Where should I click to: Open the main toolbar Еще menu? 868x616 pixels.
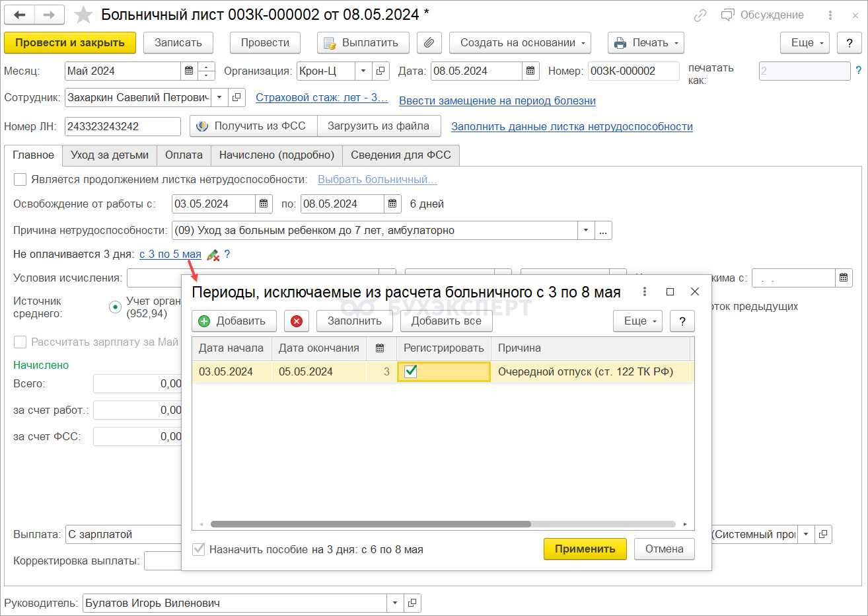(805, 43)
